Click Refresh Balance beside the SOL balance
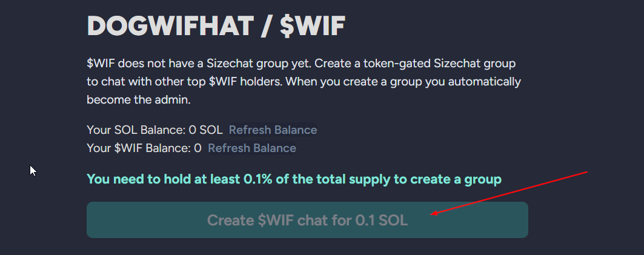This screenshot has width=644, height=255. click(273, 130)
